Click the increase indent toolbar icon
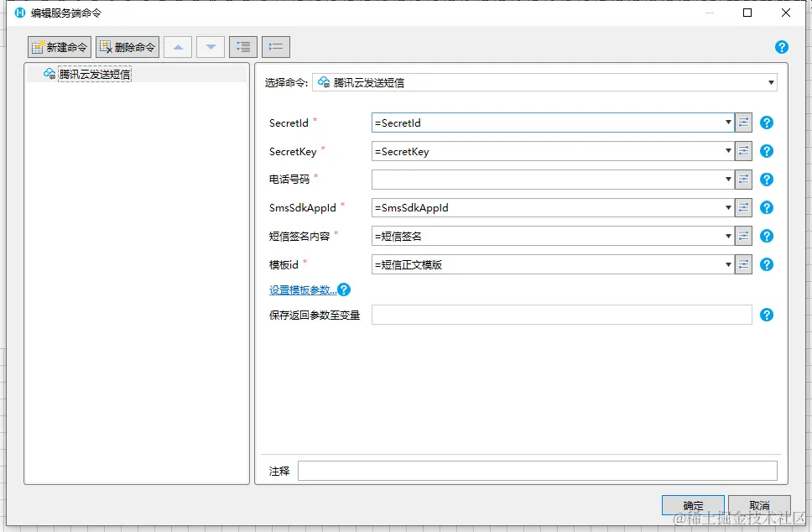Screen dimensions: 812x532 pyautogui.click(x=243, y=47)
